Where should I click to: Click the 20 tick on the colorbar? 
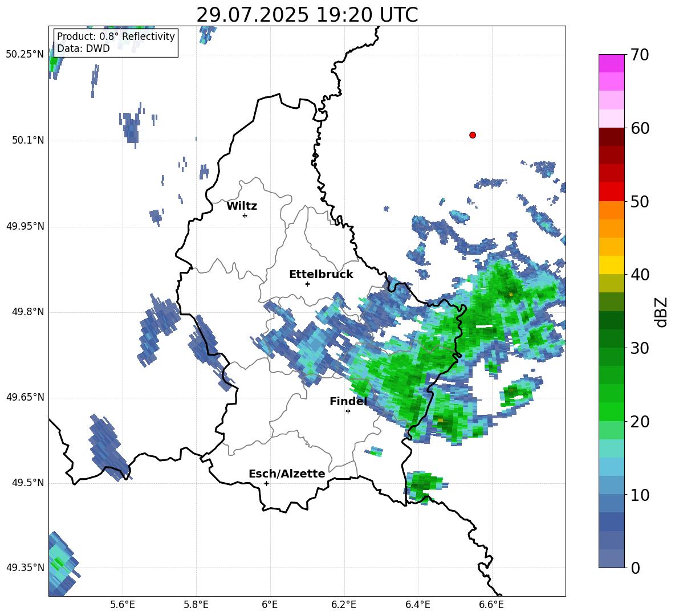(x=640, y=422)
